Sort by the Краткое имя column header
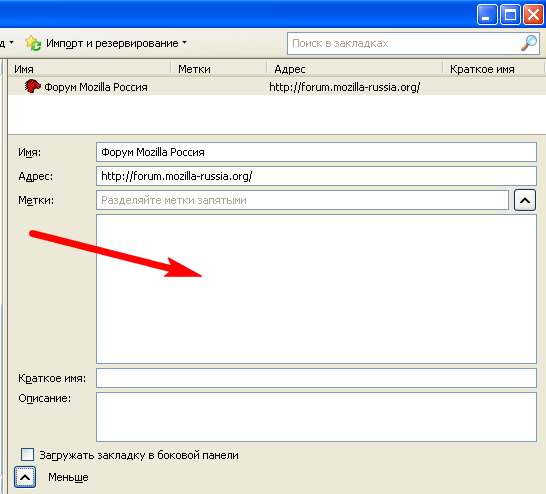546x494 pixels. (494, 69)
